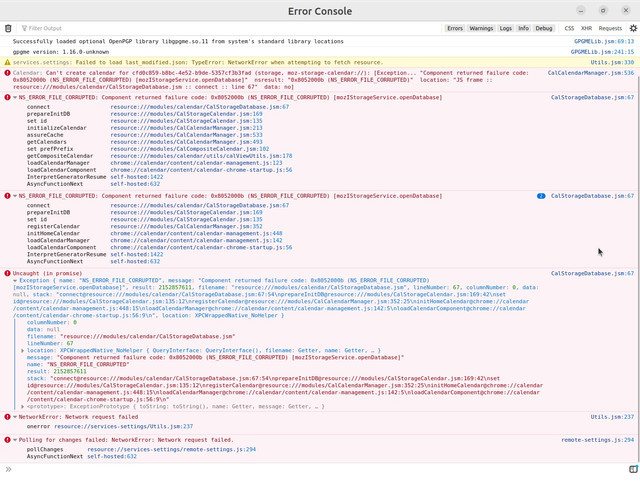Collapse the Exception object details
This screenshot has width=640, height=485.
15,280
